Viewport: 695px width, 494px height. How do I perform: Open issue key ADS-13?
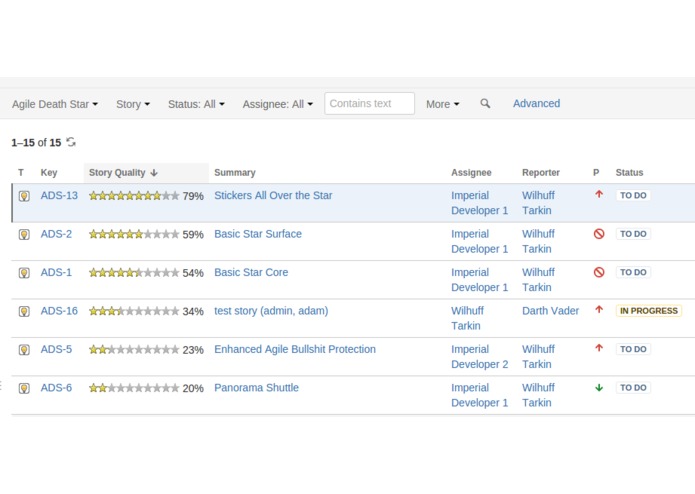tap(59, 195)
